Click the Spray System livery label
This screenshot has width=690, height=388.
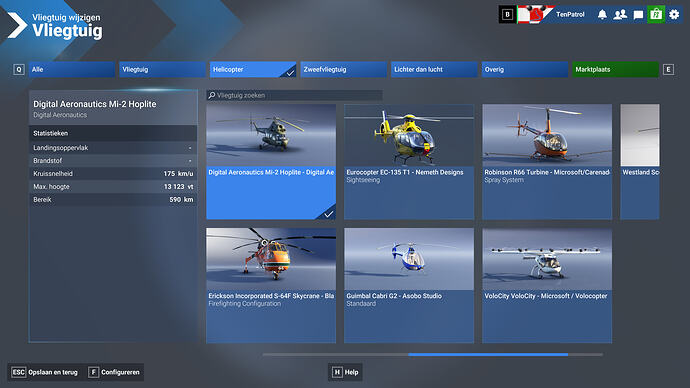tap(504, 180)
